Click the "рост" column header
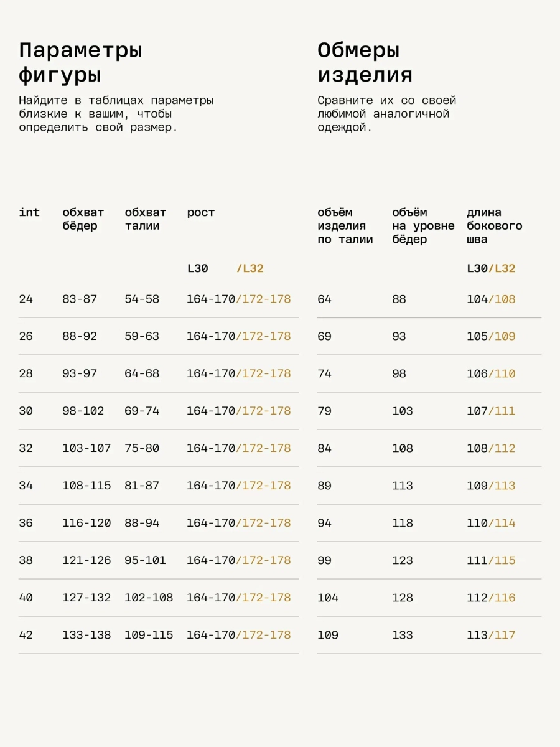This screenshot has height=747, width=560. [201, 213]
